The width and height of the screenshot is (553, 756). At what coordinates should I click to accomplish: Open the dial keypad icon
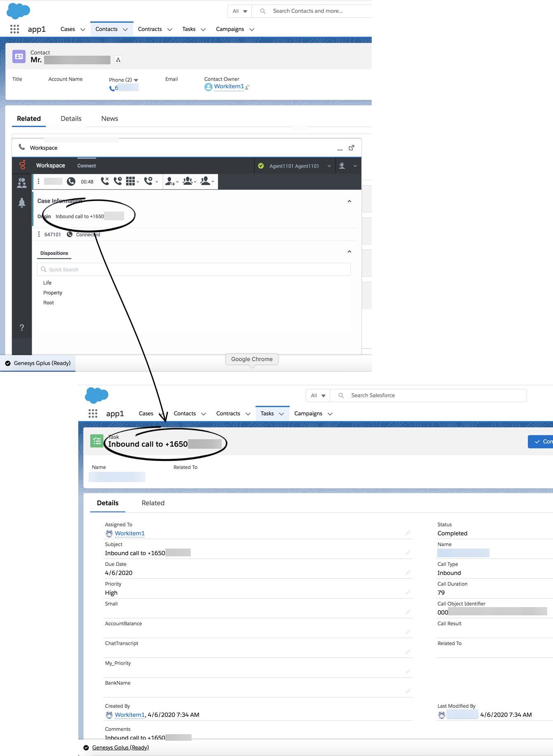[x=131, y=181]
